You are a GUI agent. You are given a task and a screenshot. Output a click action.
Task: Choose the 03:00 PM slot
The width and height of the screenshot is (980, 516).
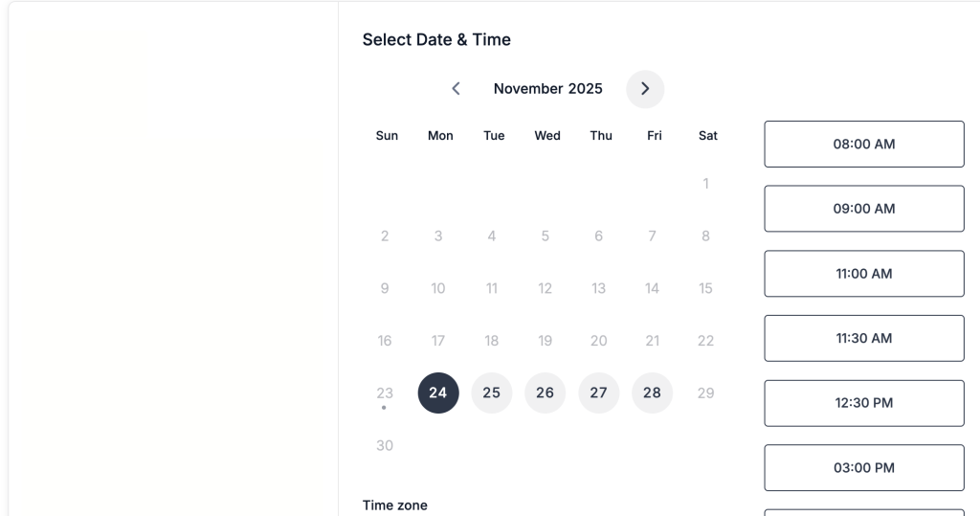click(x=863, y=468)
